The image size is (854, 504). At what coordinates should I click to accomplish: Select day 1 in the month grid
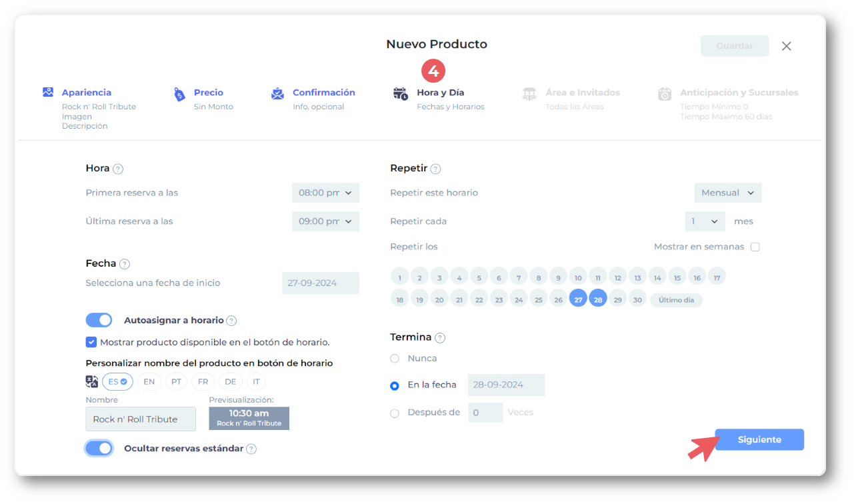(x=399, y=278)
